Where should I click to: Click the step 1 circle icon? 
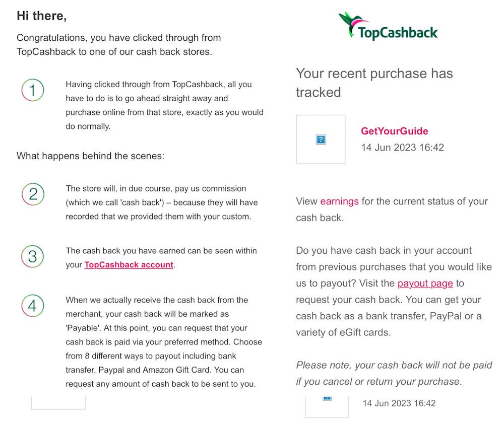[x=33, y=91]
